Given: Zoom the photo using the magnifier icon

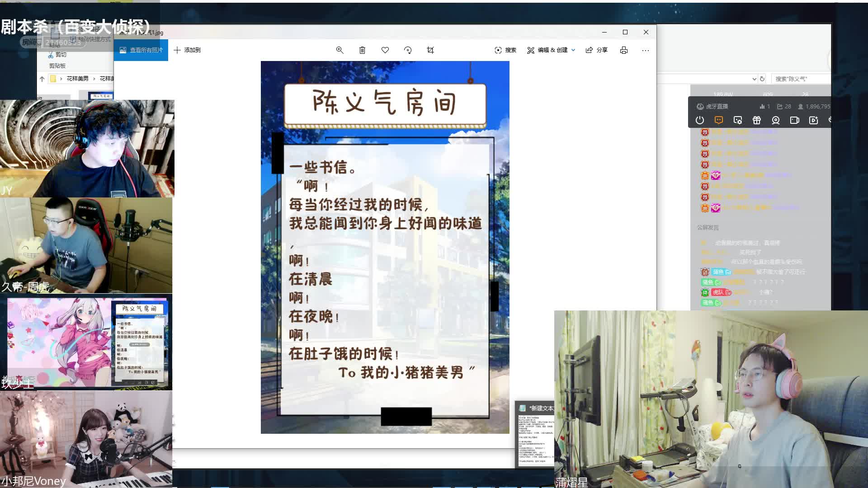Looking at the screenshot, I should click(x=340, y=50).
